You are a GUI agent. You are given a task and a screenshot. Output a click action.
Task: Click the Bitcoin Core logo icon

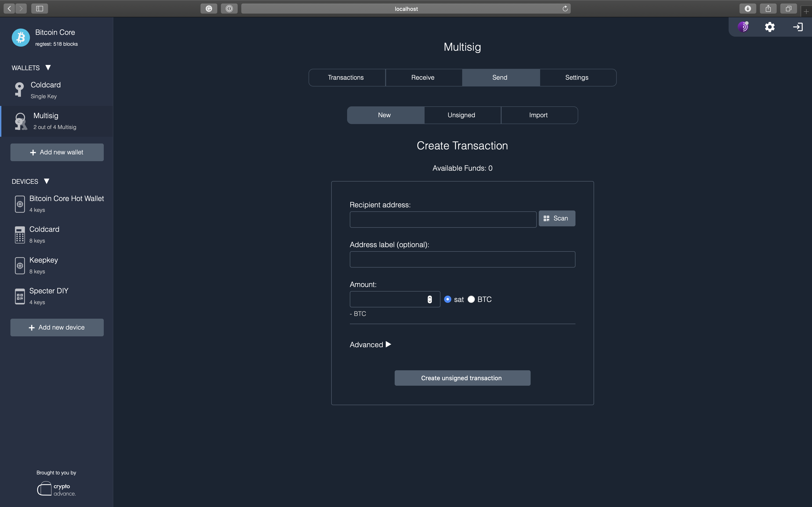tap(21, 38)
